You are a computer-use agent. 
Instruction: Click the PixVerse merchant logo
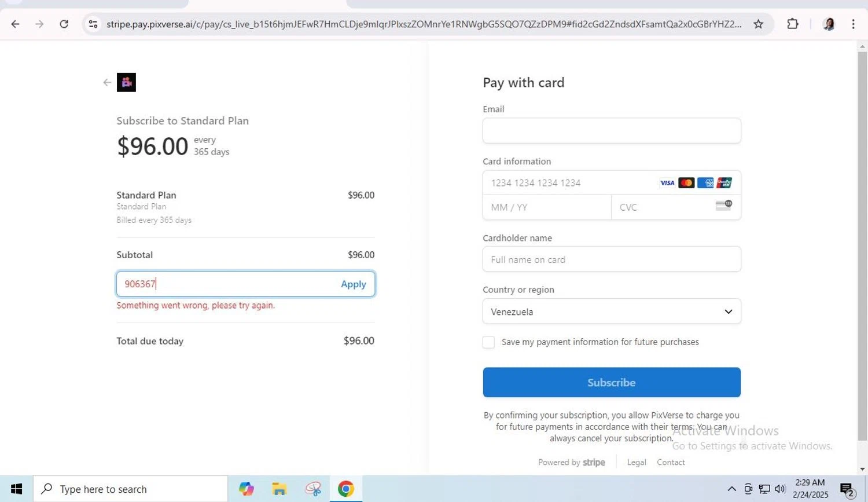[x=126, y=82]
